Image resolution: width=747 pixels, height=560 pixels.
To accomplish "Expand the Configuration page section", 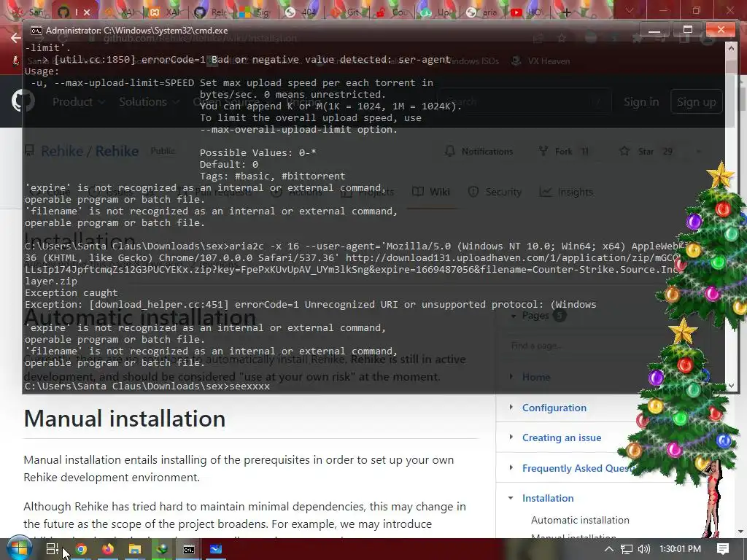I will [x=511, y=407].
